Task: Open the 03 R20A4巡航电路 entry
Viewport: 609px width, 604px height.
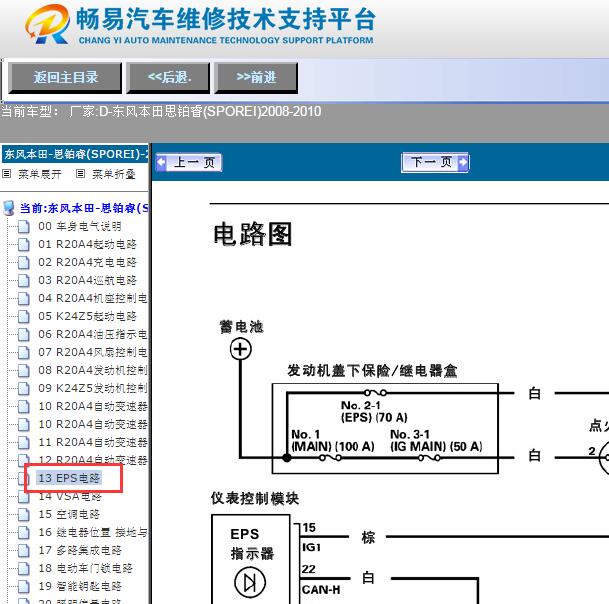Action: 87,280
